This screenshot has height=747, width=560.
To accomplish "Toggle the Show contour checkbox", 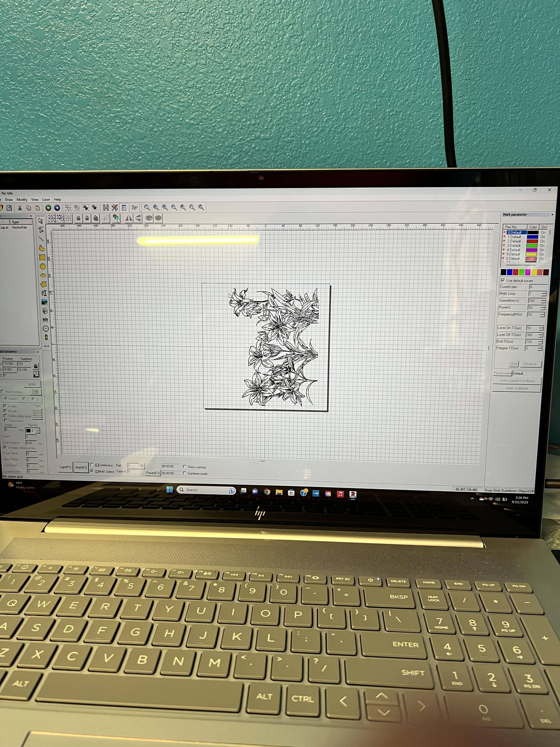I will 184,467.
